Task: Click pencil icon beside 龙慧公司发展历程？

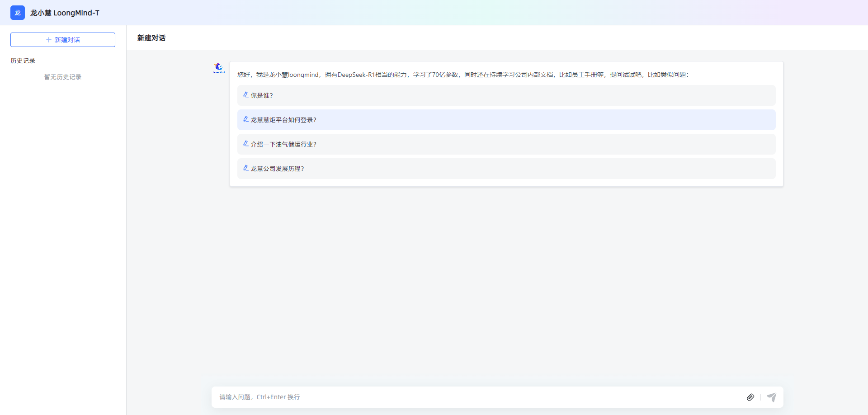Action: click(246, 168)
